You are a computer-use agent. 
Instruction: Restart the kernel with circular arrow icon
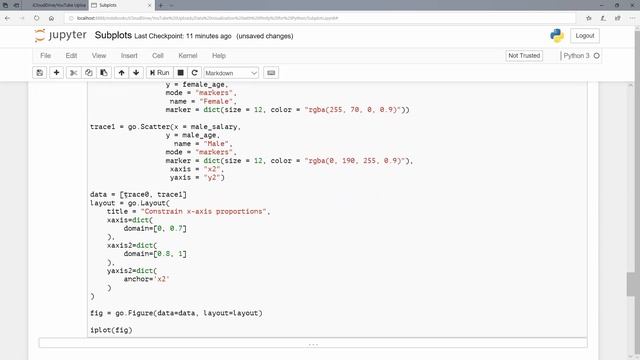(x=194, y=73)
